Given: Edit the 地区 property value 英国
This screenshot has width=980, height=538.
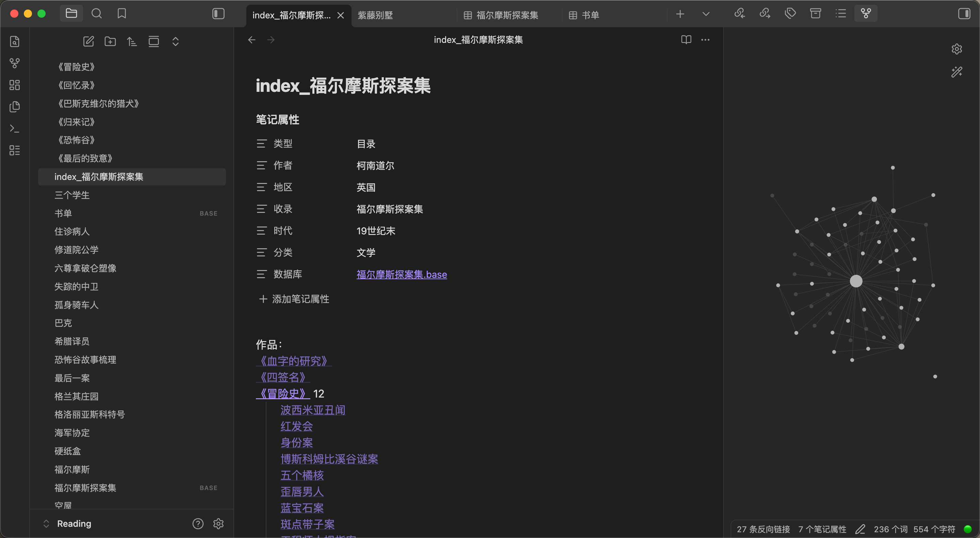Looking at the screenshot, I should point(366,187).
